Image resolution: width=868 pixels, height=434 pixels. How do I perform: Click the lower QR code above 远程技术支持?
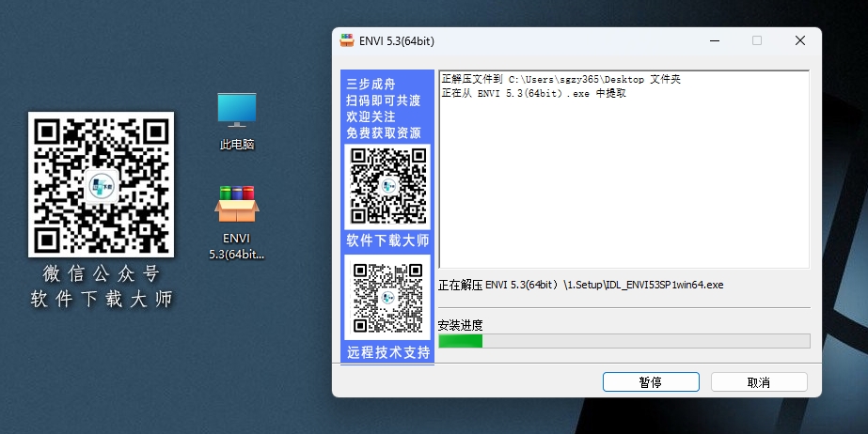[x=387, y=298]
